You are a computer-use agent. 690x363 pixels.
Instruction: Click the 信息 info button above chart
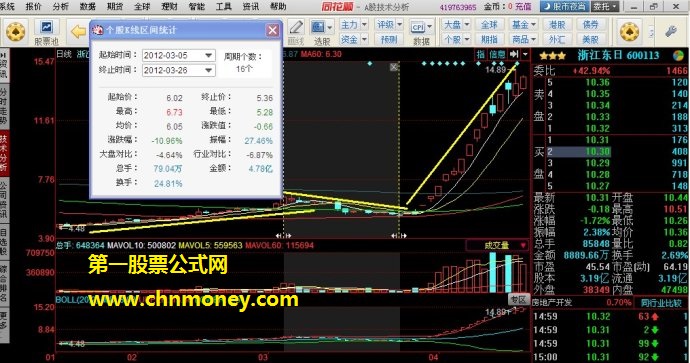point(497,54)
